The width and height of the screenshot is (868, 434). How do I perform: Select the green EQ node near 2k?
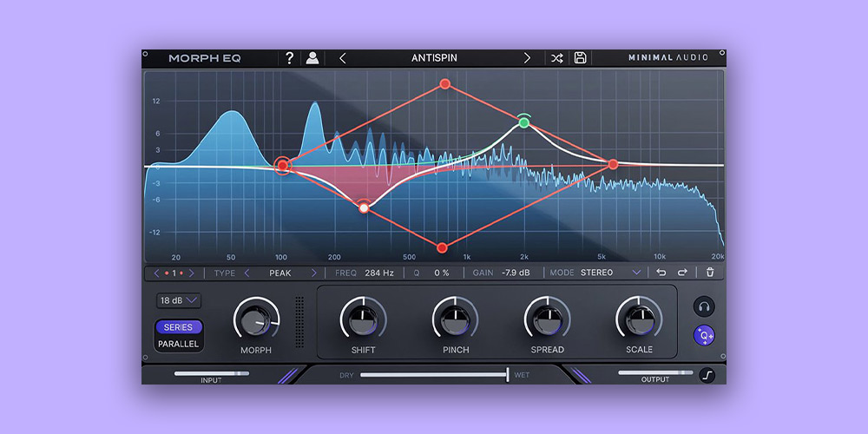click(523, 122)
